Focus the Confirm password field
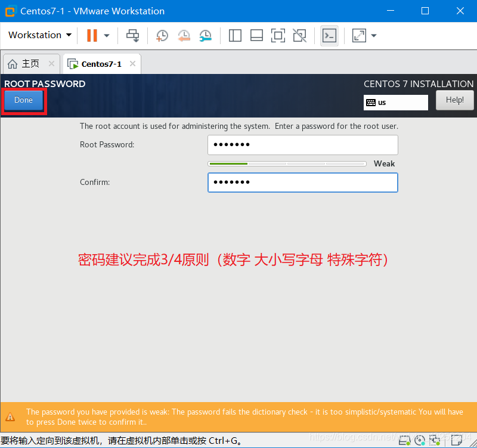 [303, 183]
